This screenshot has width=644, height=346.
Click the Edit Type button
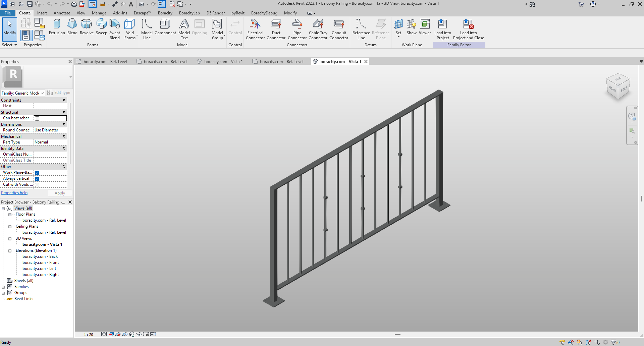point(59,93)
